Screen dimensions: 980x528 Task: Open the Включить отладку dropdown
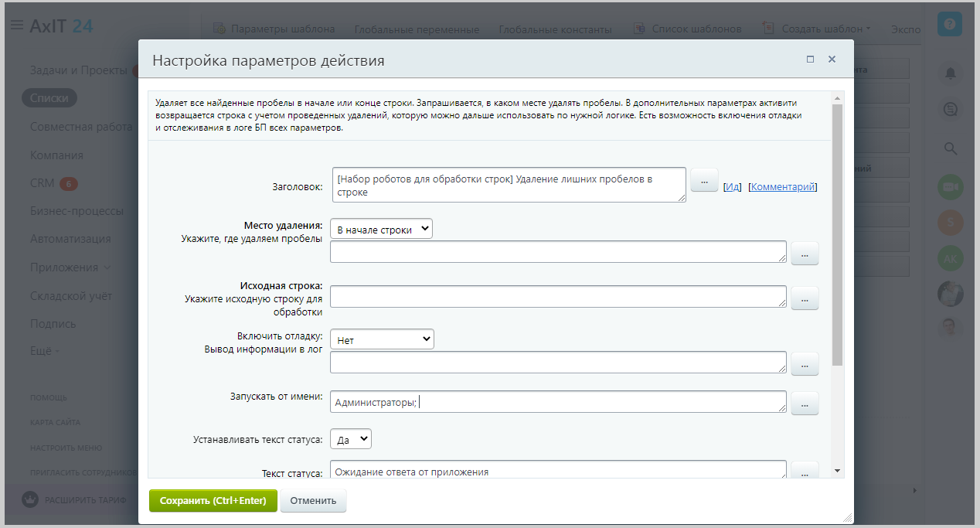[x=382, y=339]
